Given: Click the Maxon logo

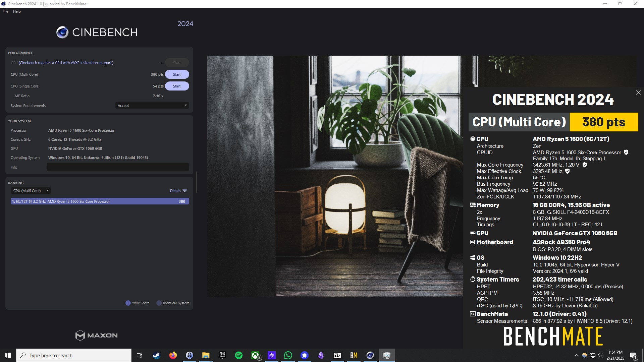Looking at the screenshot, I should (x=97, y=335).
